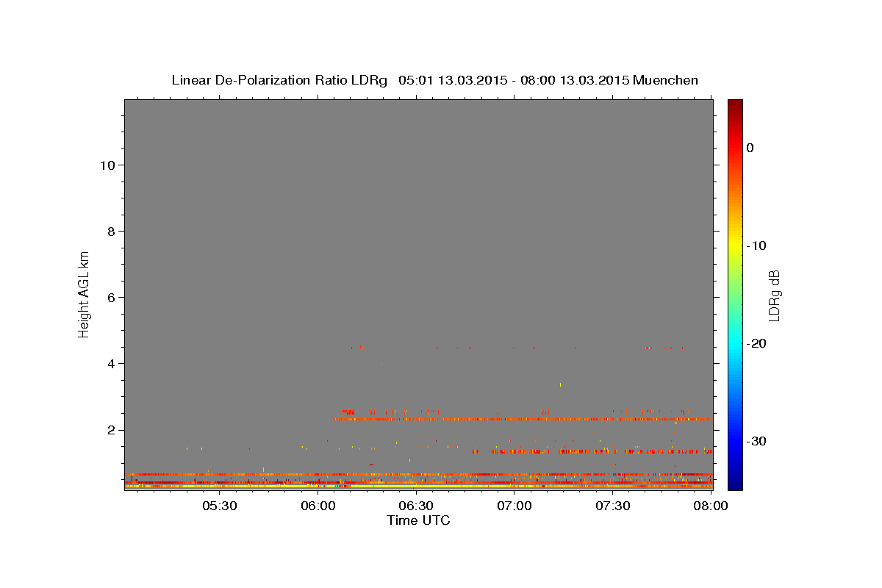Click the colorbar value 0
Image resolution: width=882 pixels, height=588 pixels.
coord(750,148)
